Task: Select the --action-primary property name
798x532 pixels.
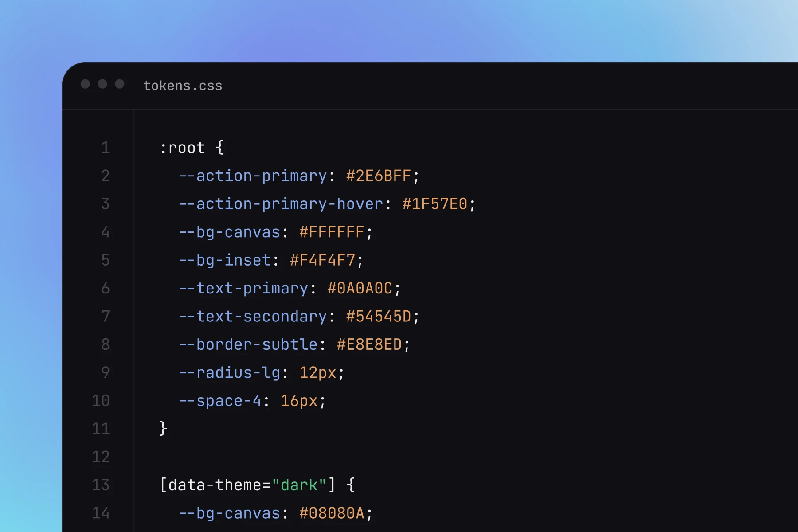Action: [x=253, y=176]
